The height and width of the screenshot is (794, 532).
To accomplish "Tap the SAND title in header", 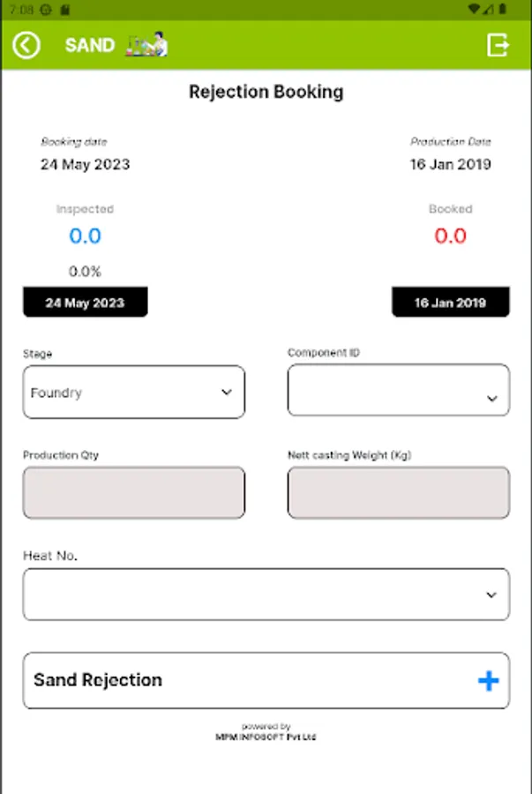I will (x=89, y=45).
